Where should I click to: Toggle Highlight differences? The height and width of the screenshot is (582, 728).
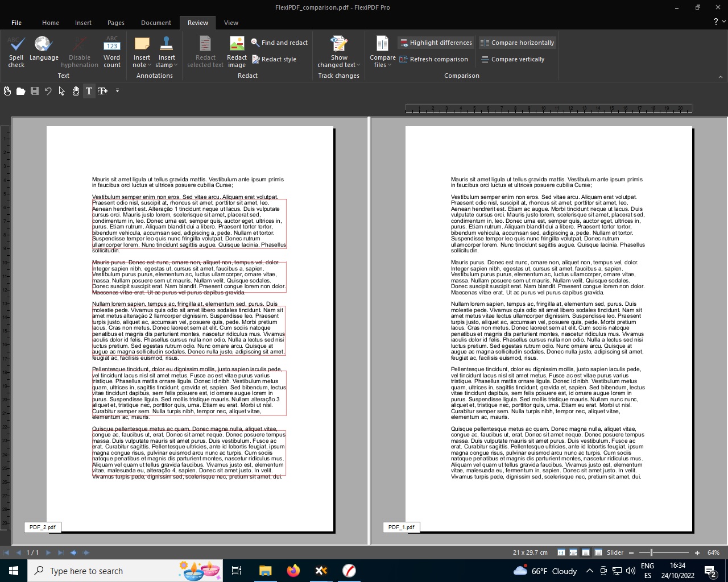click(436, 43)
